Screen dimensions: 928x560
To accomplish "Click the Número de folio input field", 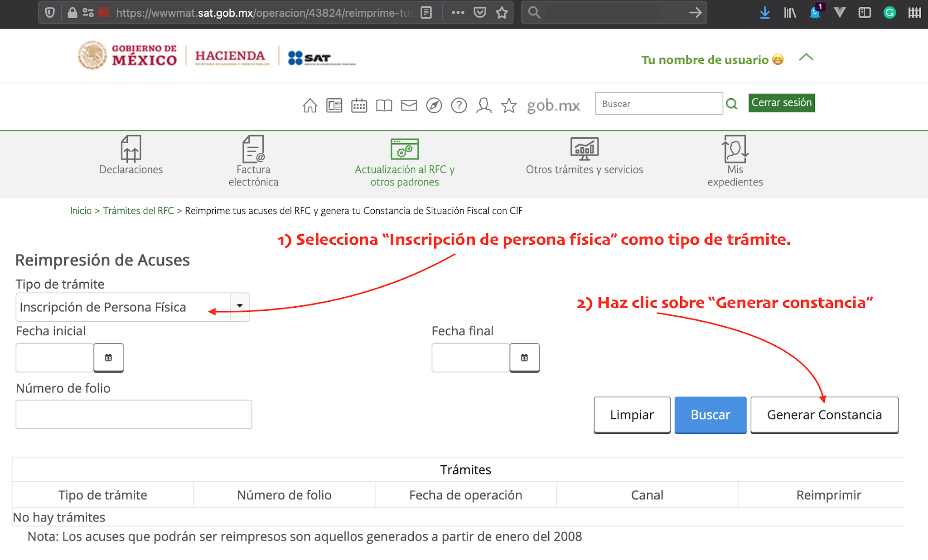I will [134, 414].
